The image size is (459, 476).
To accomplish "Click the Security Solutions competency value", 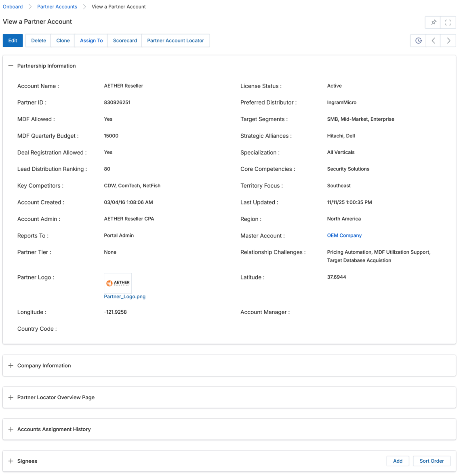I will (x=348, y=169).
